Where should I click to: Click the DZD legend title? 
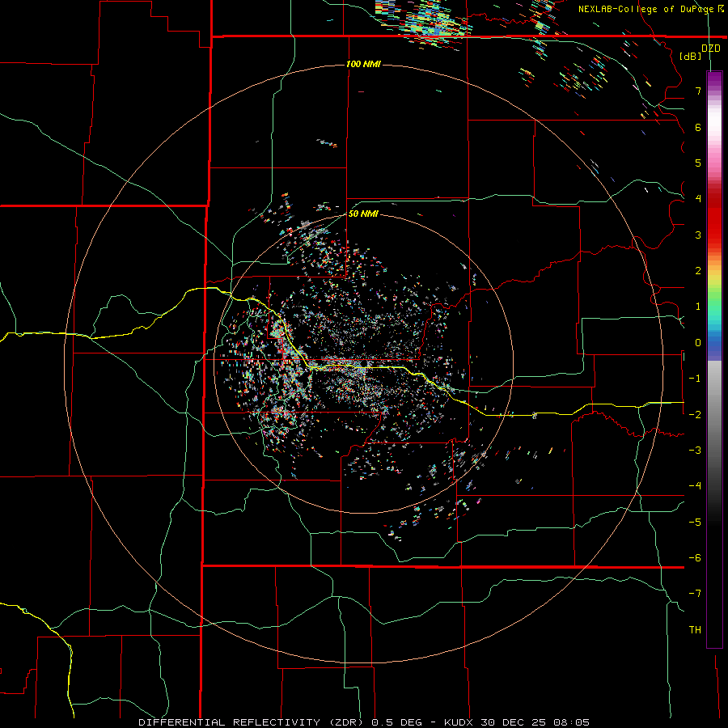pyautogui.click(x=710, y=49)
